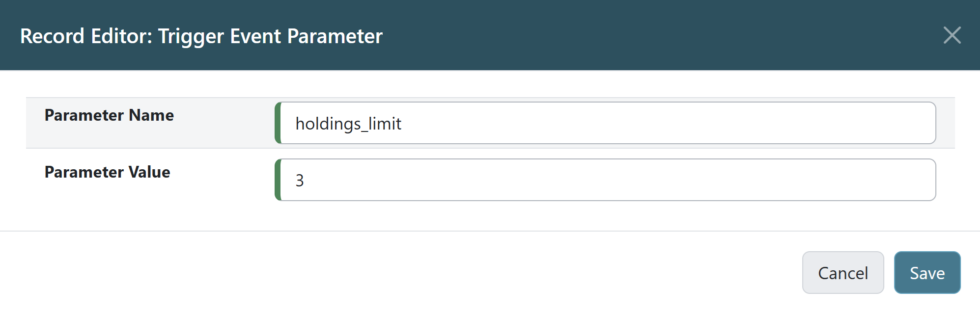Dismiss the Trigger Event Parameter editor
980x313 pixels.
pos(952,35)
